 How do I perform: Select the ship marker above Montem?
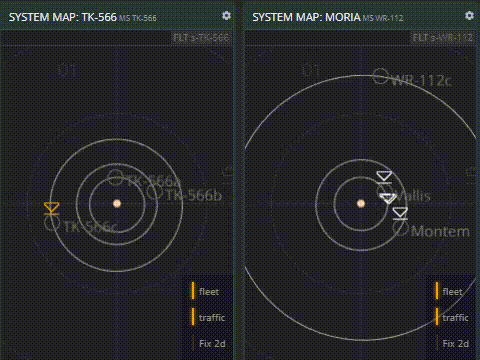(400, 214)
